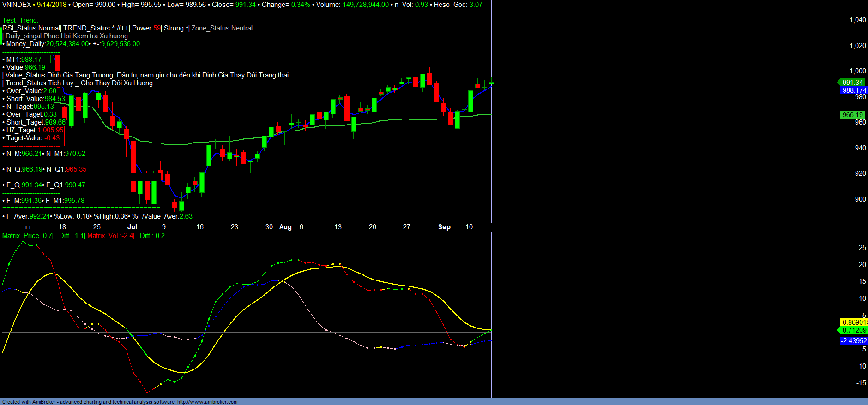Select the yellow 0.869015 indicator value tag
Screen dimensions: 868x405
pyautogui.click(x=854, y=322)
